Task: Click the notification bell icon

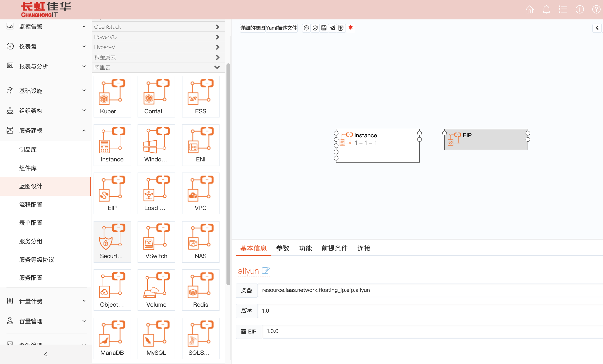Action: tap(546, 9)
